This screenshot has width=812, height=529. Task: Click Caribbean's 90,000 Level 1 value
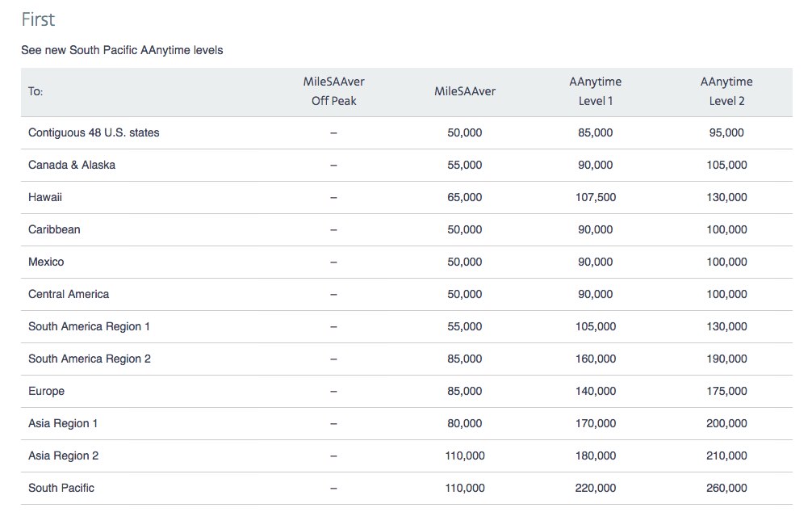click(596, 229)
